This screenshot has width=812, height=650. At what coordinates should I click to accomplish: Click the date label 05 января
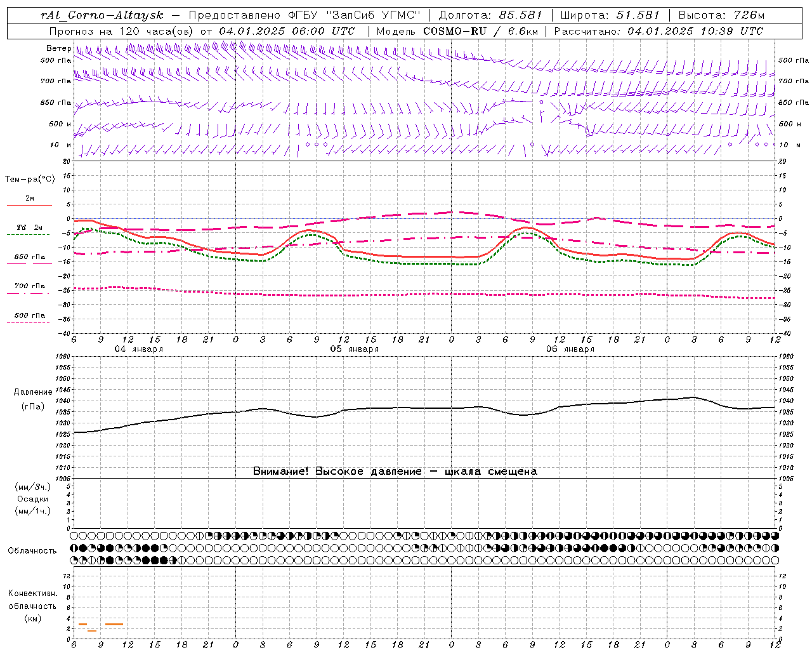tap(354, 349)
